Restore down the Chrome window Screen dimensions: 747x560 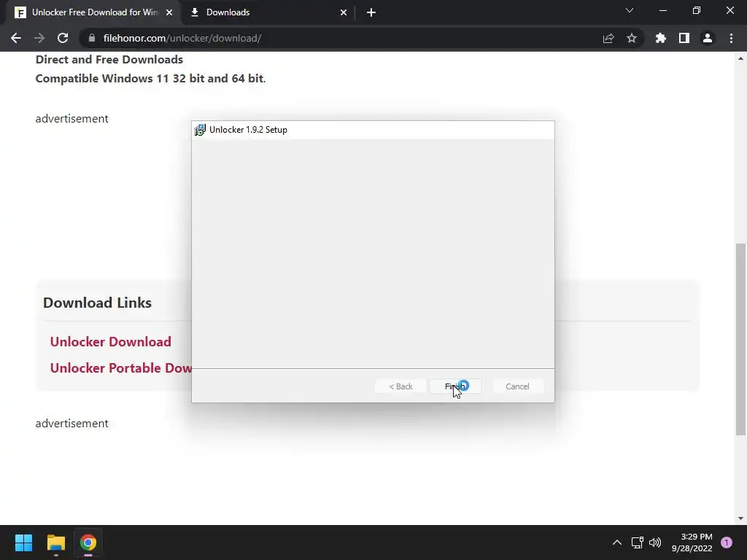point(697,10)
